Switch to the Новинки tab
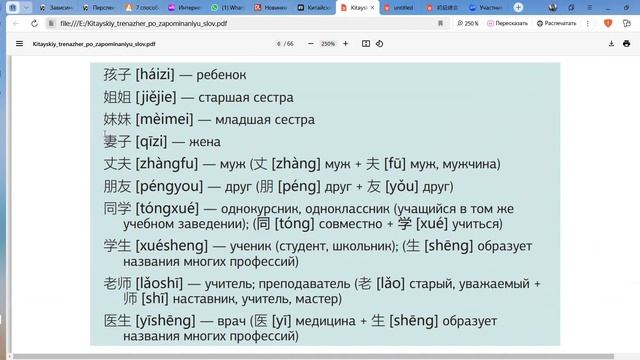The image size is (640, 360). 271,7
